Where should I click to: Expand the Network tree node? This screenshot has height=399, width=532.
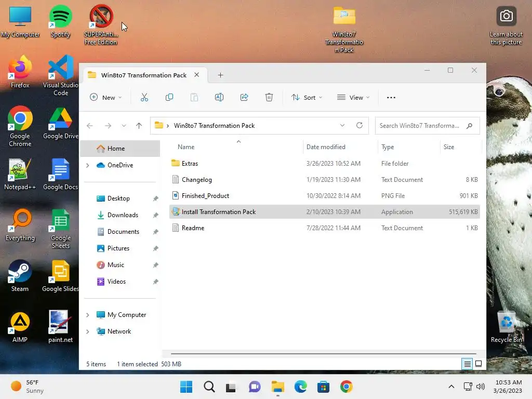[x=87, y=331]
